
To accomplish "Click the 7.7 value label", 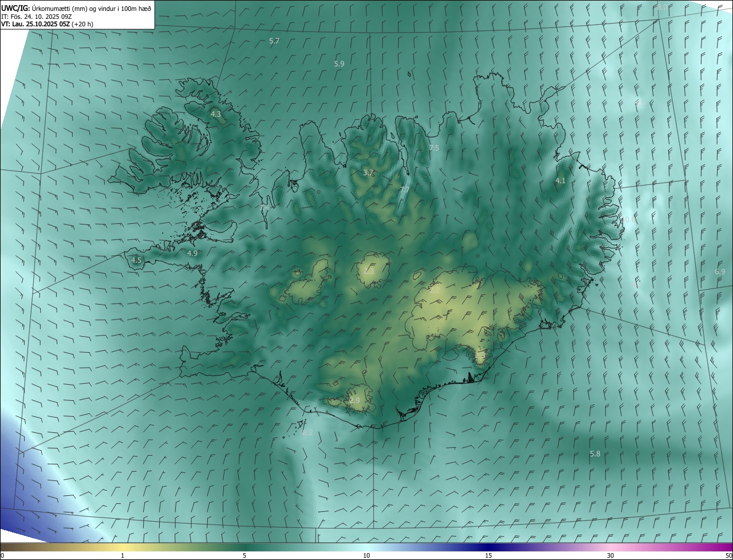I will coord(404,190).
